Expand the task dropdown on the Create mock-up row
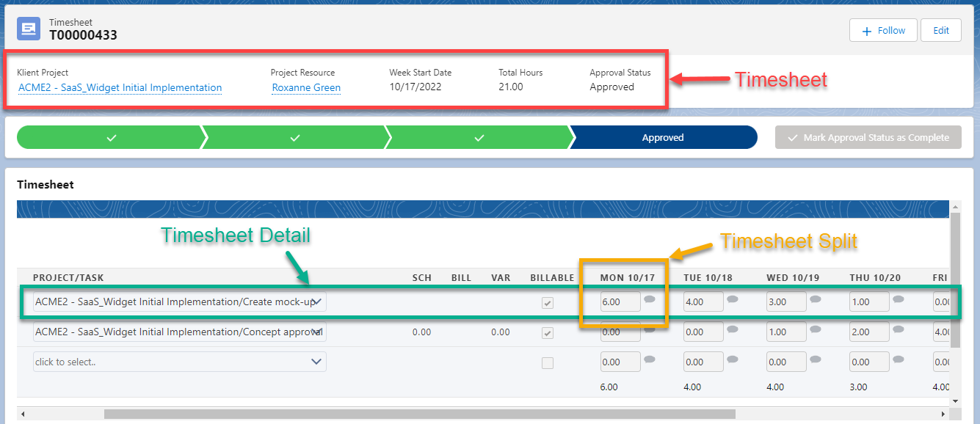Image resolution: width=980 pixels, height=424 pixels. pyautogui.click(x=316, y=301)
